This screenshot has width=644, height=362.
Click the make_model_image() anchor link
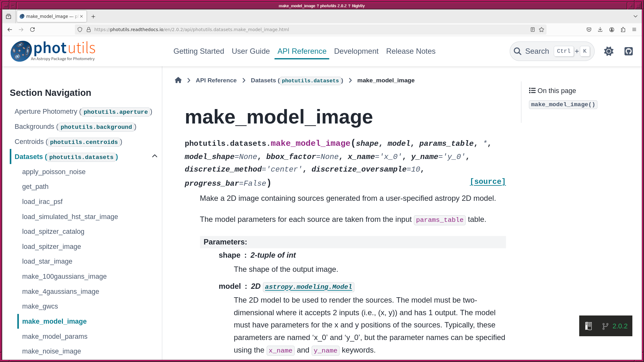coord(563,104)
